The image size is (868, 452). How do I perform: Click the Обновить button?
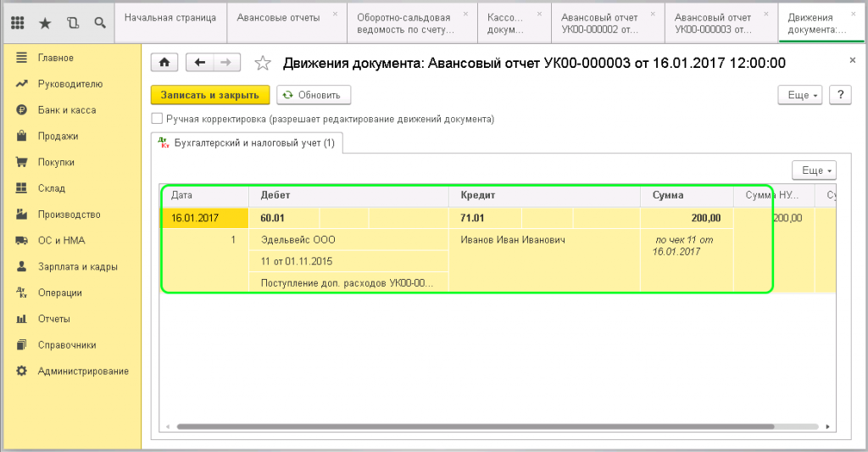(311, 95)
